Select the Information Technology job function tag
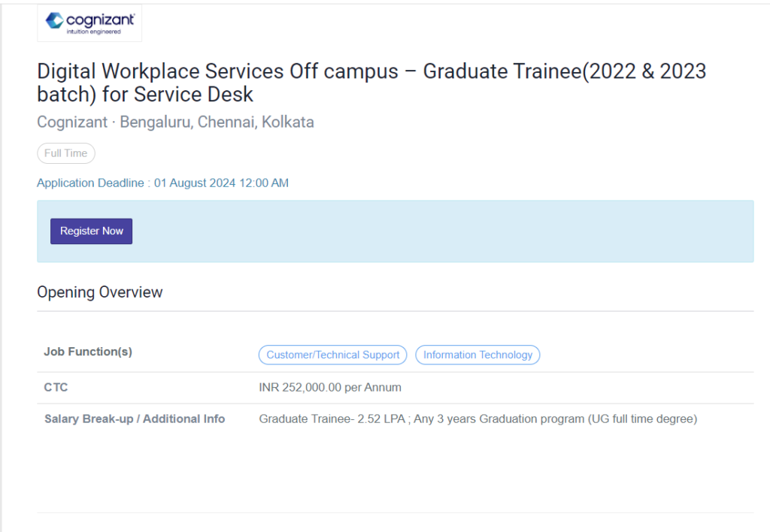 point(477,355)
